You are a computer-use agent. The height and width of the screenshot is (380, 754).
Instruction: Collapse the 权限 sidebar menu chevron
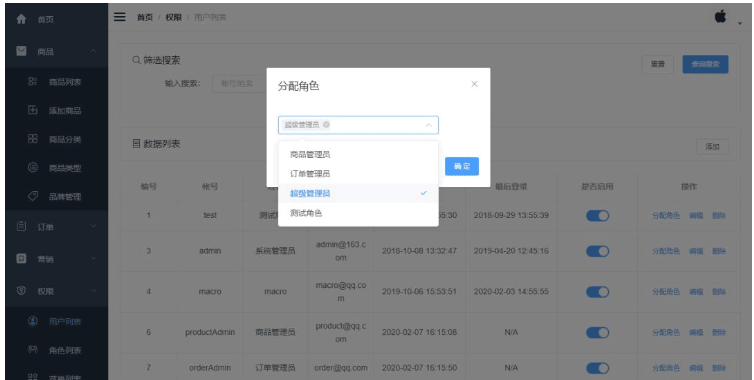[x=93, y=291]
